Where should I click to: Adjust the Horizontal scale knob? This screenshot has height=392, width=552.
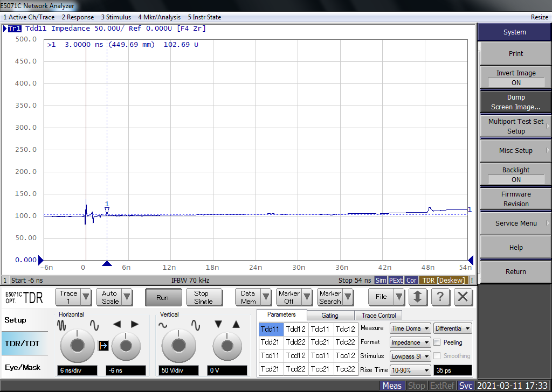click(77, 345)
